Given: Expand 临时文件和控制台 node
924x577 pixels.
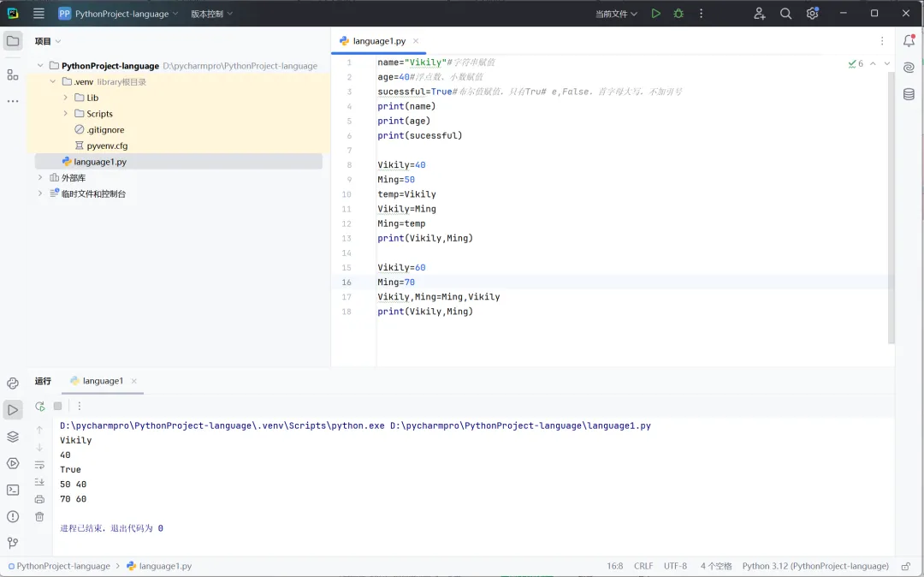Looking at the screenshot, I should (40, 193).
